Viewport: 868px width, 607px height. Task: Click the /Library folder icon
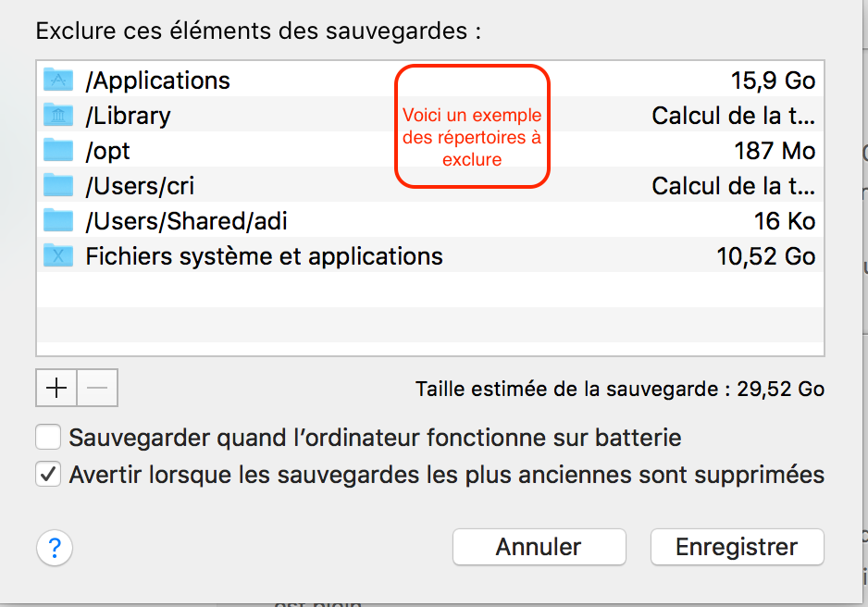tap(58, 116)
